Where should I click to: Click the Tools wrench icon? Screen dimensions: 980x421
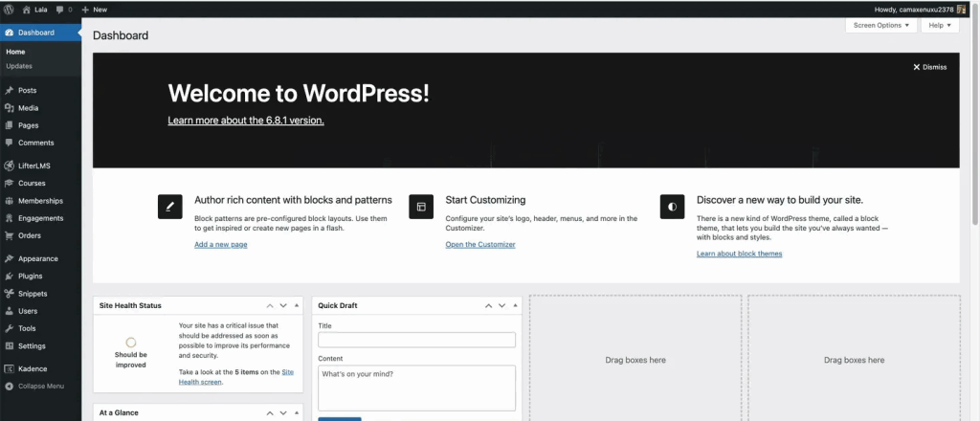coord(9,328)
